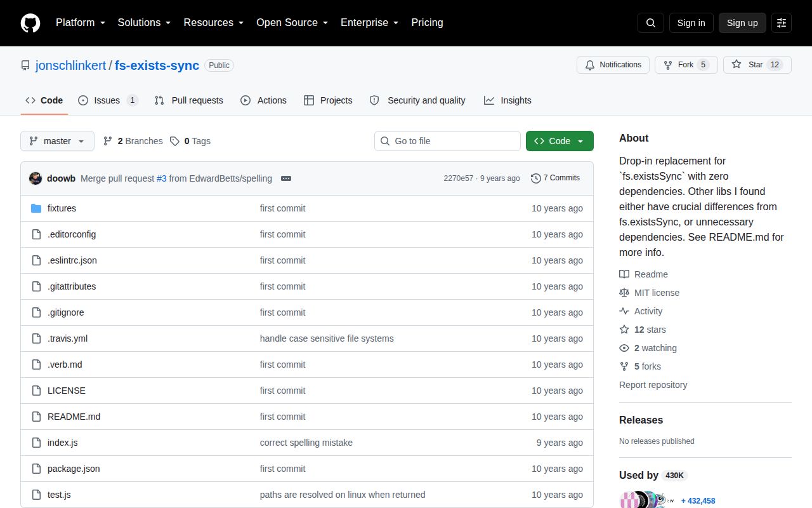
Task: Click the Fork icon
Action: click(x=668, y=65)
